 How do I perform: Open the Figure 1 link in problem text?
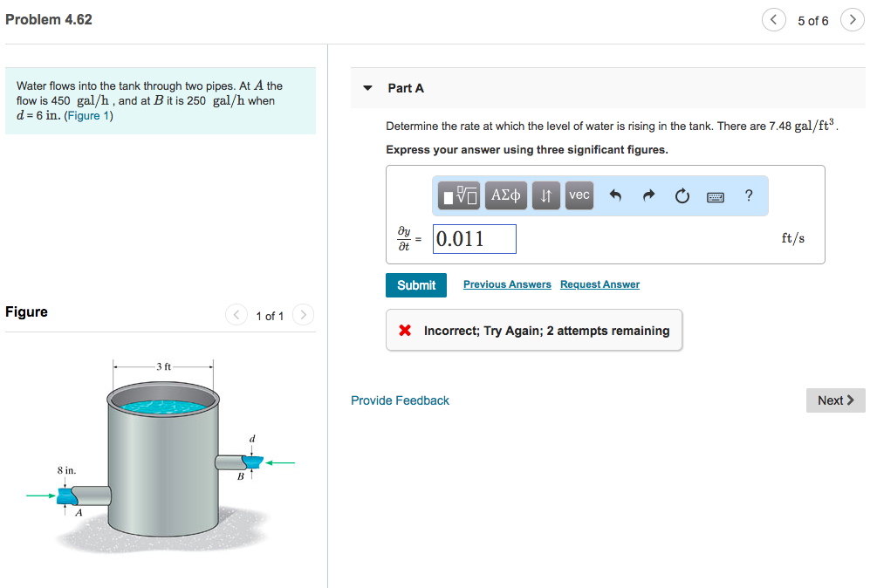click(x=88, y=116)
